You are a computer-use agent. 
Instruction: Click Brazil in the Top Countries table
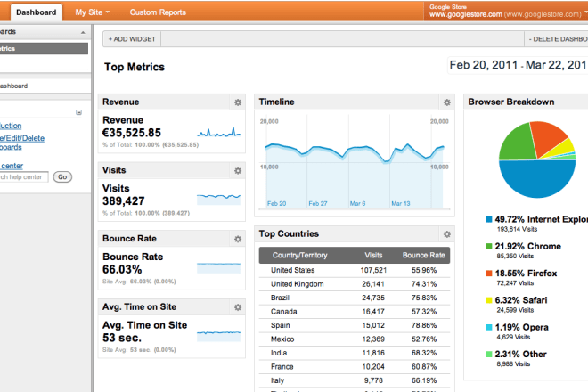click(x=280, y=298)
